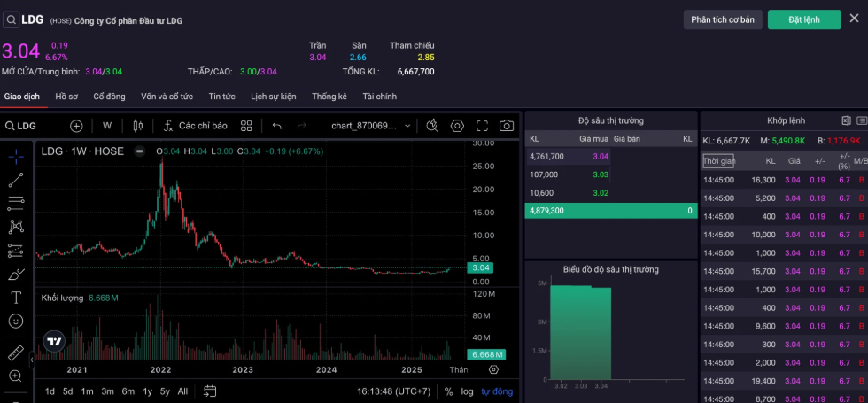Image resolution: width=868 pixels, height=403 pixels.
Task: Set chart range to 1d
Action: [50, 391]
